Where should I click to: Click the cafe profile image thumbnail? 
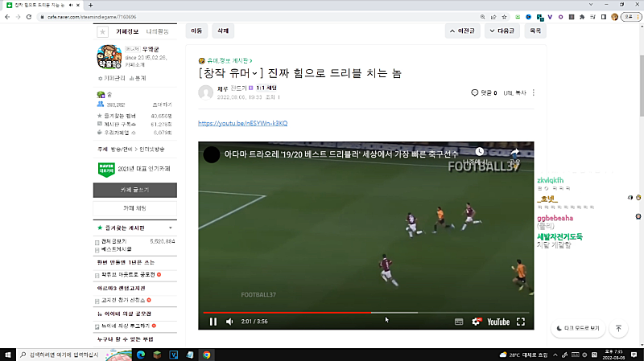(x=109, y=56)
